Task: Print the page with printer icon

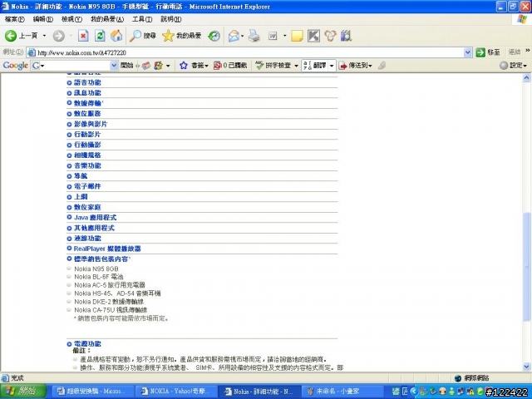Action: [x=254, y=36]
